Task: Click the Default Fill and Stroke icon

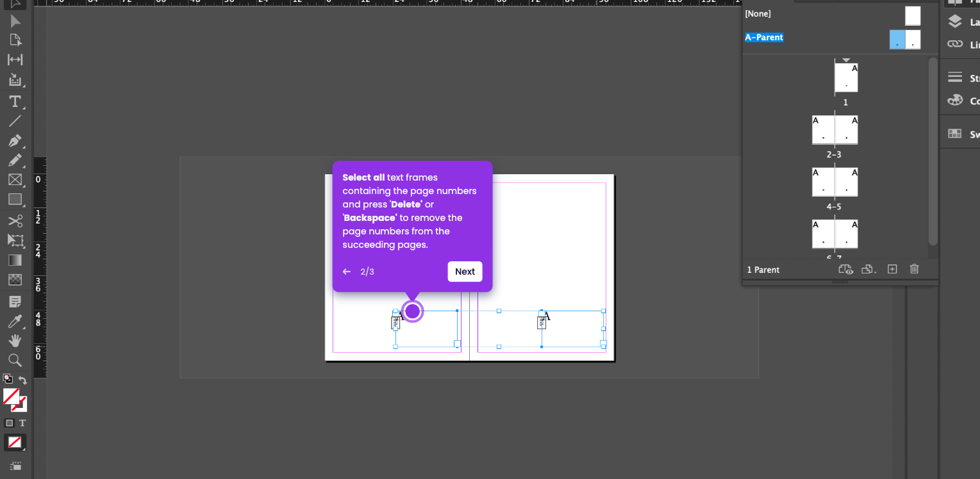Action: (x=8, y=378)
